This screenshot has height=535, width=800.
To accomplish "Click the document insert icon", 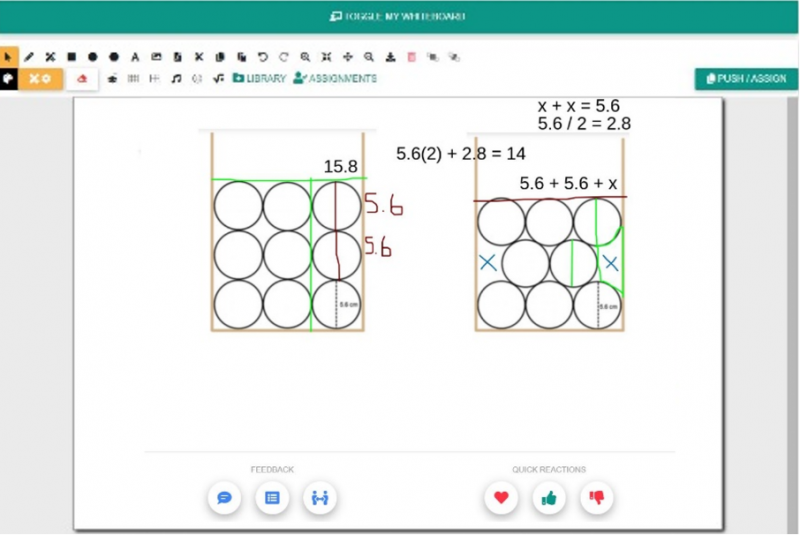I will 178,57.
